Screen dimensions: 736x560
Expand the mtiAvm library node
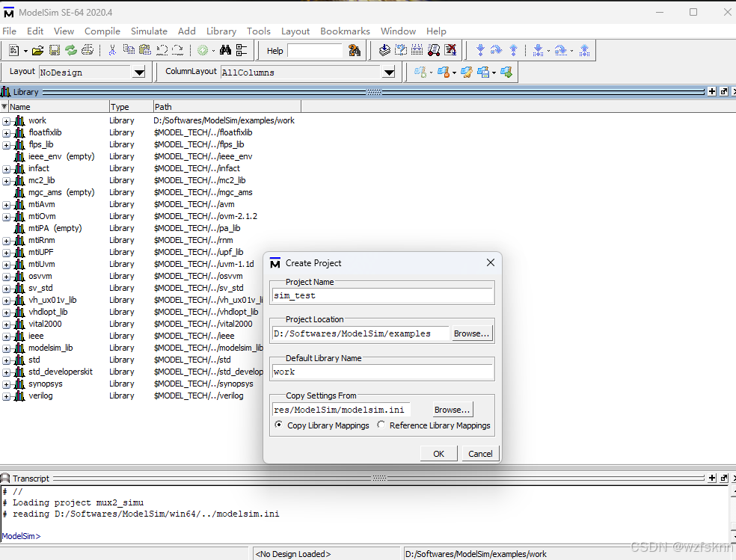coord(6,205)
